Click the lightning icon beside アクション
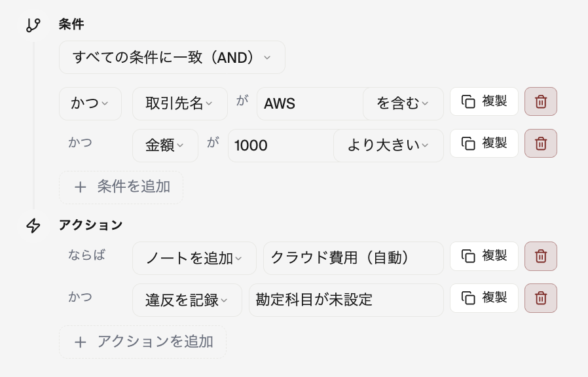Screen dimensions: 588x377 [x=33, y=226]
